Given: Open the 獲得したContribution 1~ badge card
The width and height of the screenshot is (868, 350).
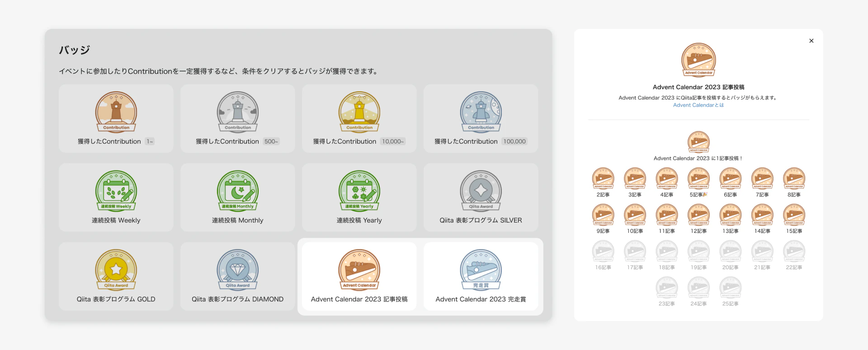Looking at the screenshot, I should pyautogui.click(x=116, y=118).
